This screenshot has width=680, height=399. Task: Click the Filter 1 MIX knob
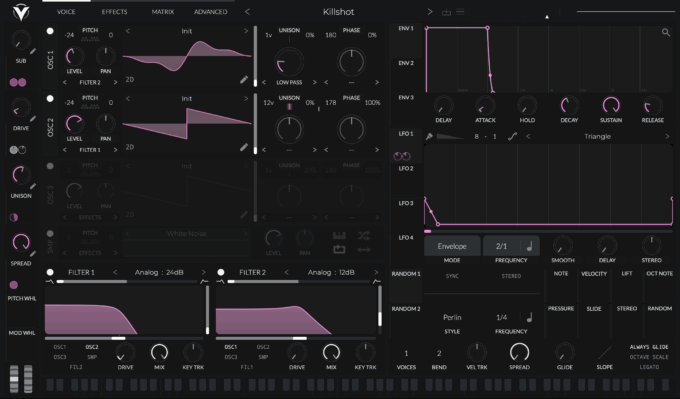[x=159, y=352]
